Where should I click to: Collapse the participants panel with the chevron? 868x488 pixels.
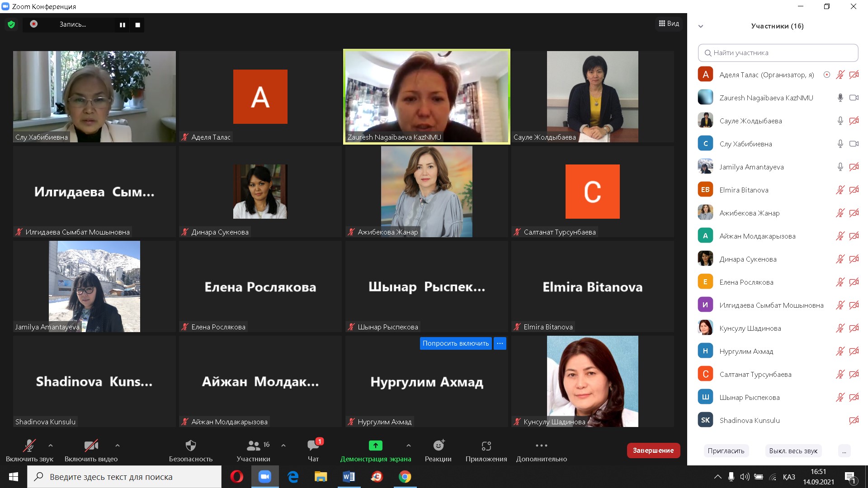[x=701, y=26]
